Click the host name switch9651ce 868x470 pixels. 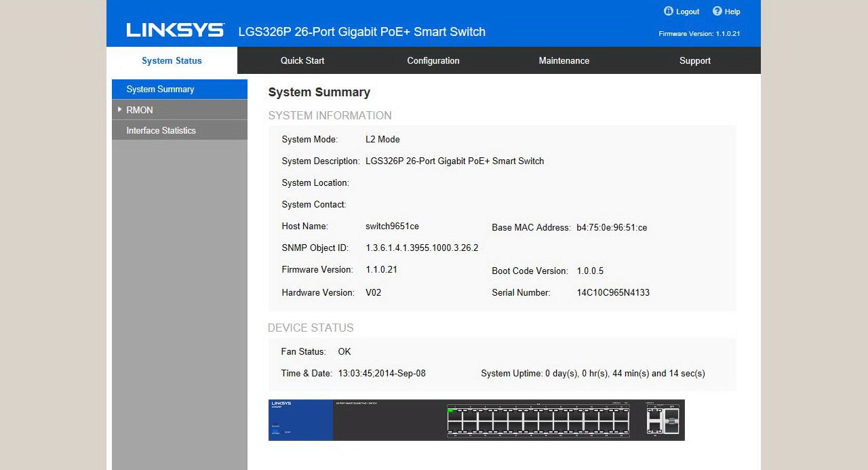tap(392, 227)
